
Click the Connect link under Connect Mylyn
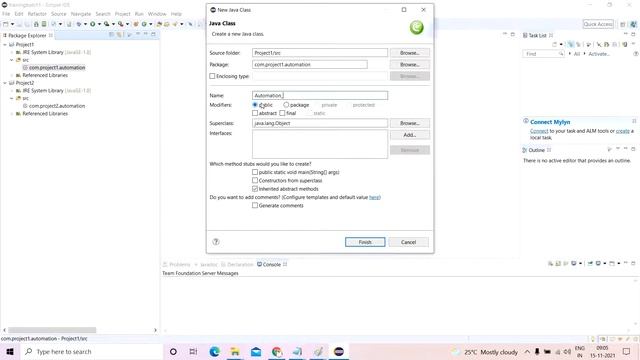coord(539,131)
